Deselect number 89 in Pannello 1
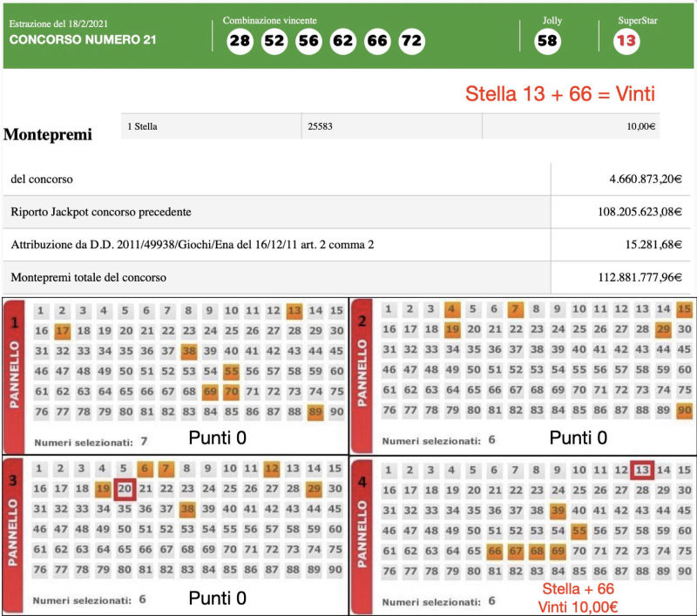Viewport: 697px width, 616px height. click(x=315, y=411)
